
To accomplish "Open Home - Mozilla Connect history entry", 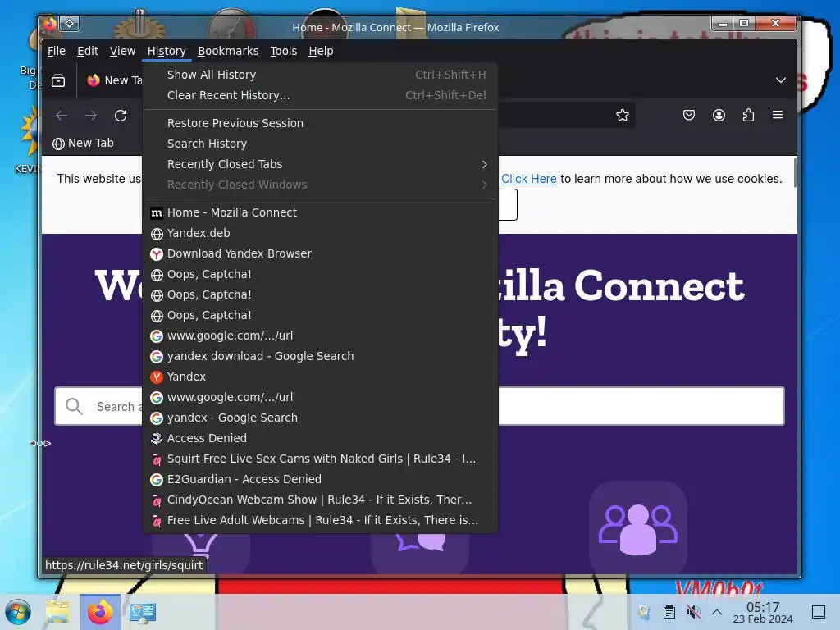I will coord(321,212).
